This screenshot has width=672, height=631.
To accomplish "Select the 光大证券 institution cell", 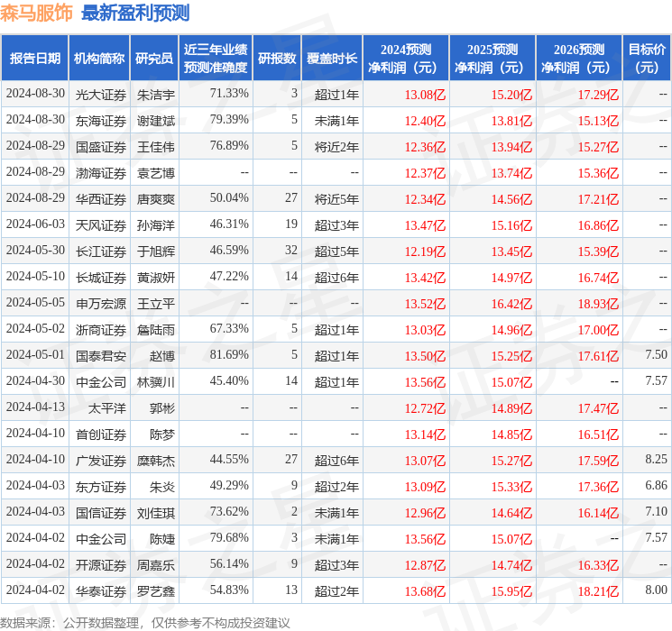I will tap(101, 95).
